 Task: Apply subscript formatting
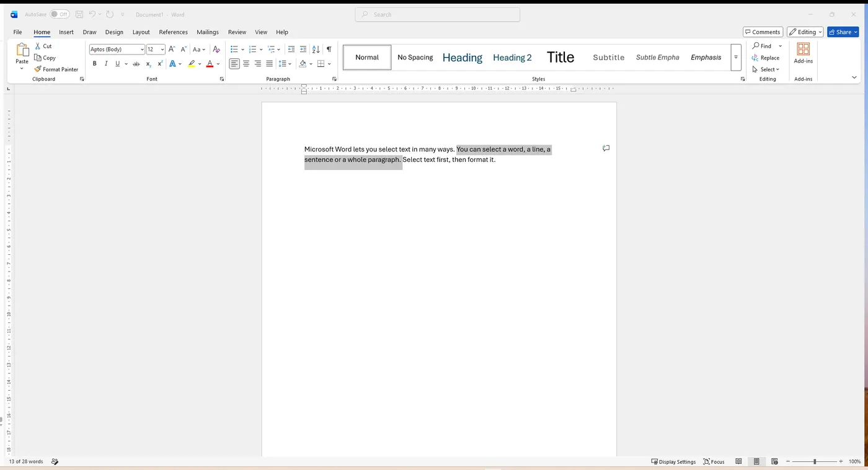click(x=148, y=64)
